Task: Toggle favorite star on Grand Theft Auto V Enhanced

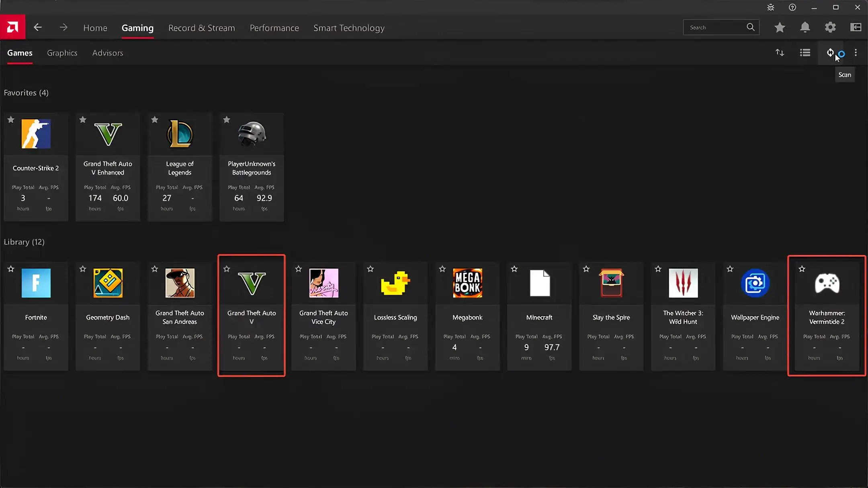Action: click(x=83, y=119)
